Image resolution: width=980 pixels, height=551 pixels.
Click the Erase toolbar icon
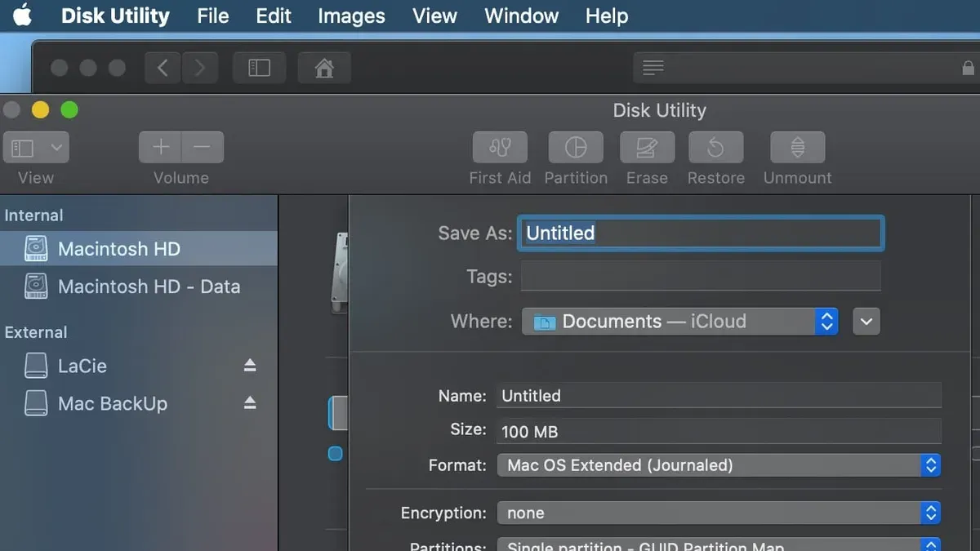click(647, 148)
